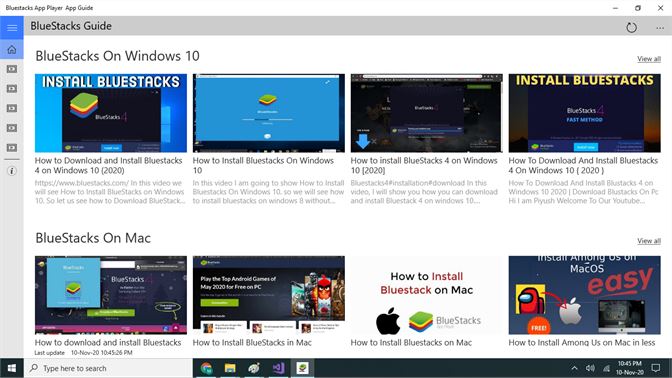The height and width of the screenshot is (378, 672).
Task: Open thumbnail with yellow INSTALL BLUESTACKS text
Action: [x=584, y=113]
